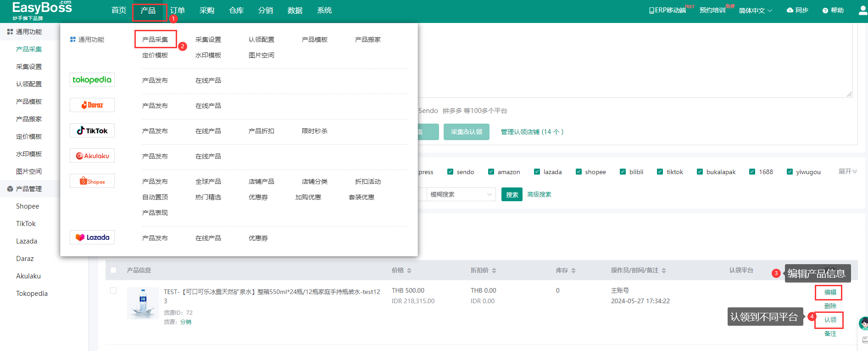Open the TikTok platform logo in menu
The height and width of the screenshot is (351, 868).
coord(92,130)
